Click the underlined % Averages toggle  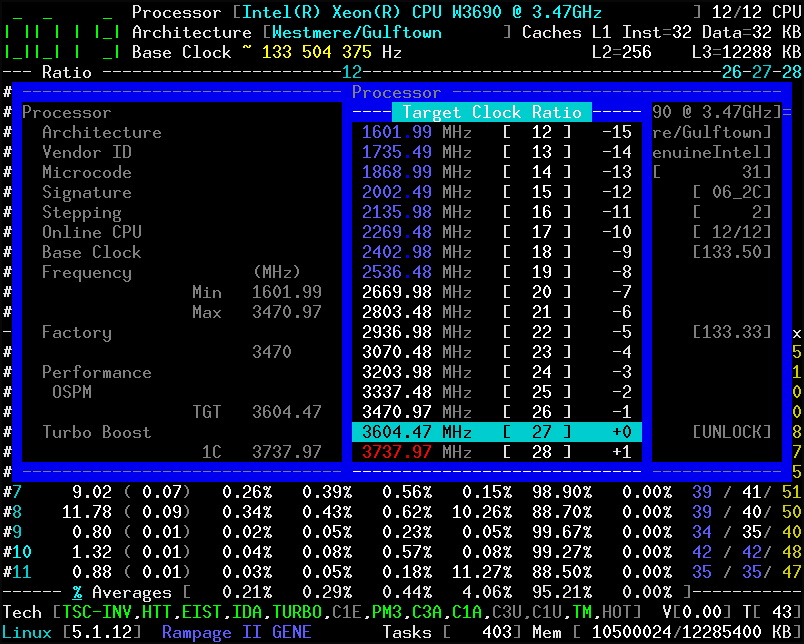click(77, 593)
